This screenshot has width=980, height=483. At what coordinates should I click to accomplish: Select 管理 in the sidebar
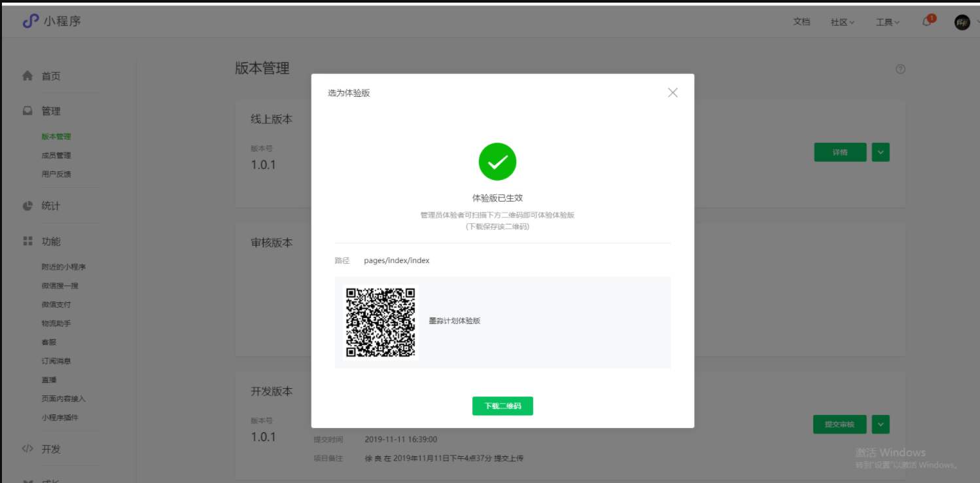[51, 111]
